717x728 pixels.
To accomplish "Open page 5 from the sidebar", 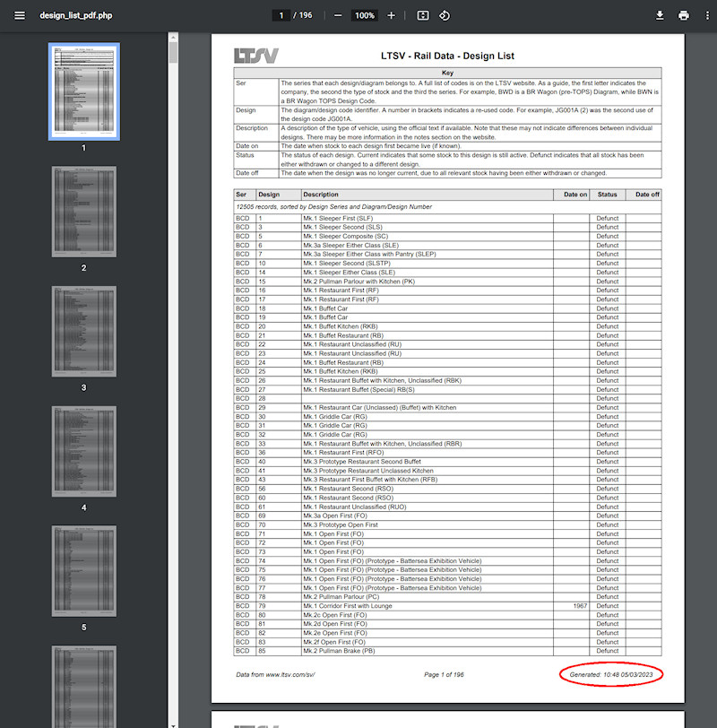I will (x=82, y=571).
